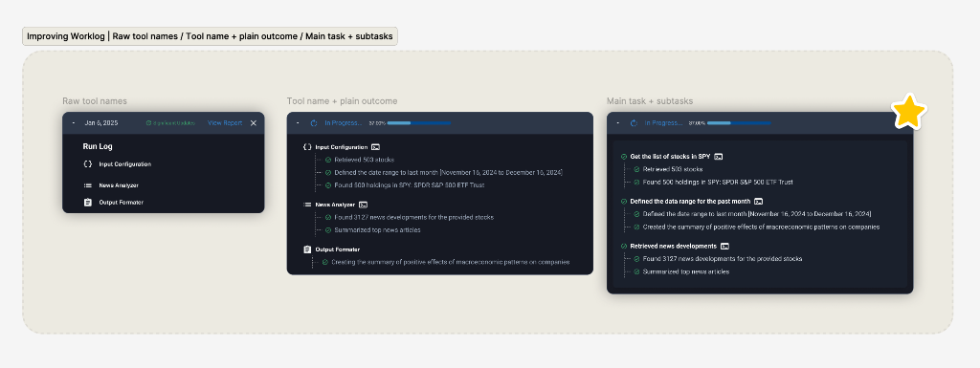Open terminal icon next to News Analyzer
Screen dimensions: 980x368
363,205
